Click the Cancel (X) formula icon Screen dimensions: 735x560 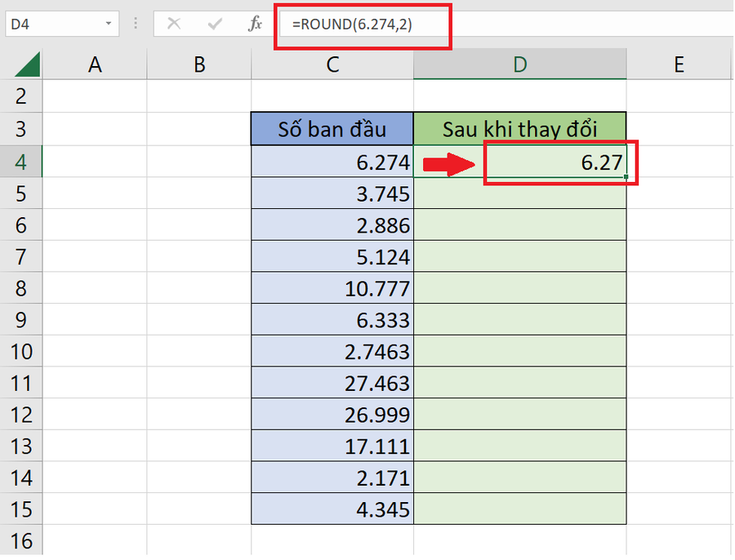[x=174, y=24]
